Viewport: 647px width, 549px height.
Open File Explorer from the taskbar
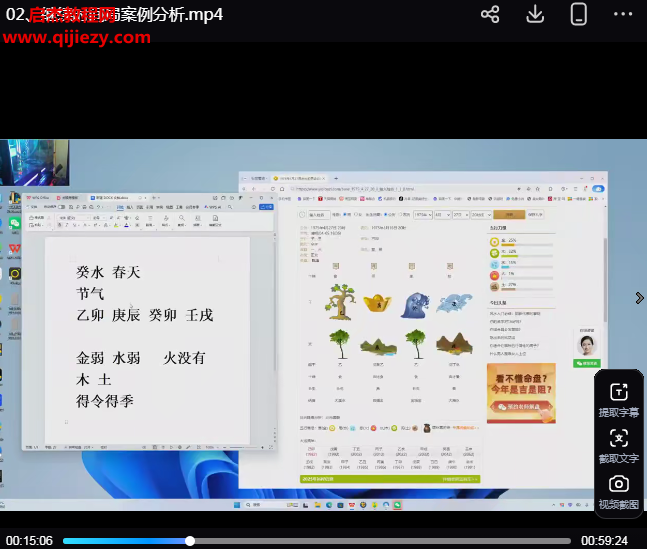click(x=317, y=505)
